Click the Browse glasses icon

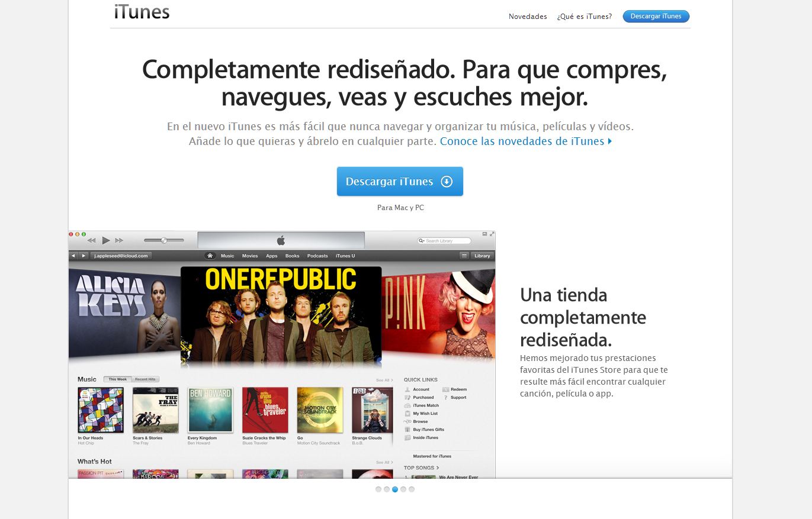407,421
